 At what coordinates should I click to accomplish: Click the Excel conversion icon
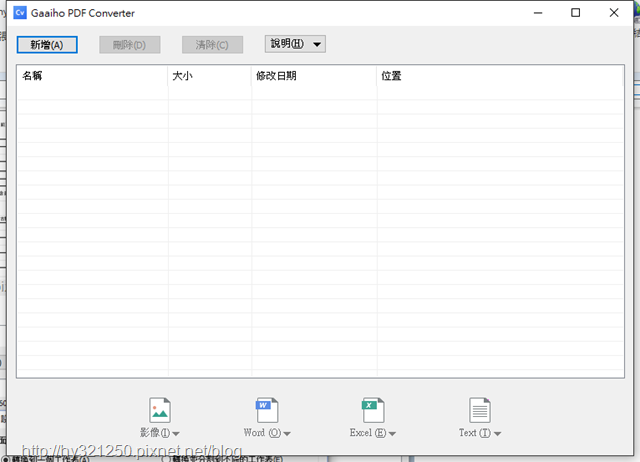coord(373,410)
